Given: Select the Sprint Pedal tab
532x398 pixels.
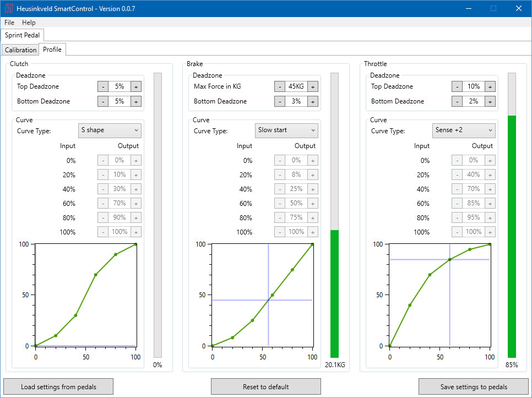Looking at the screenshot, I should (x=22, y=35).
